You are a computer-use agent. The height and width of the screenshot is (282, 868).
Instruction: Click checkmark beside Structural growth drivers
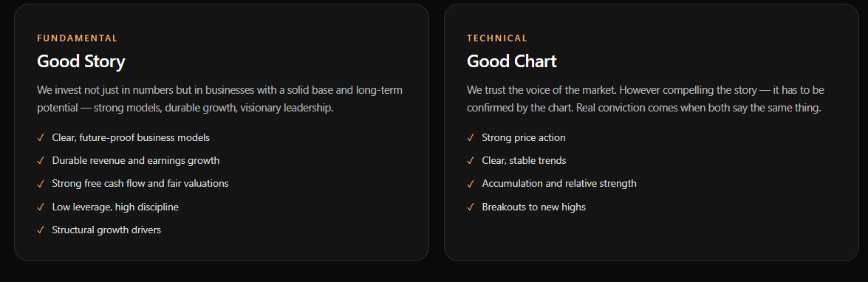tap(41, 230)
